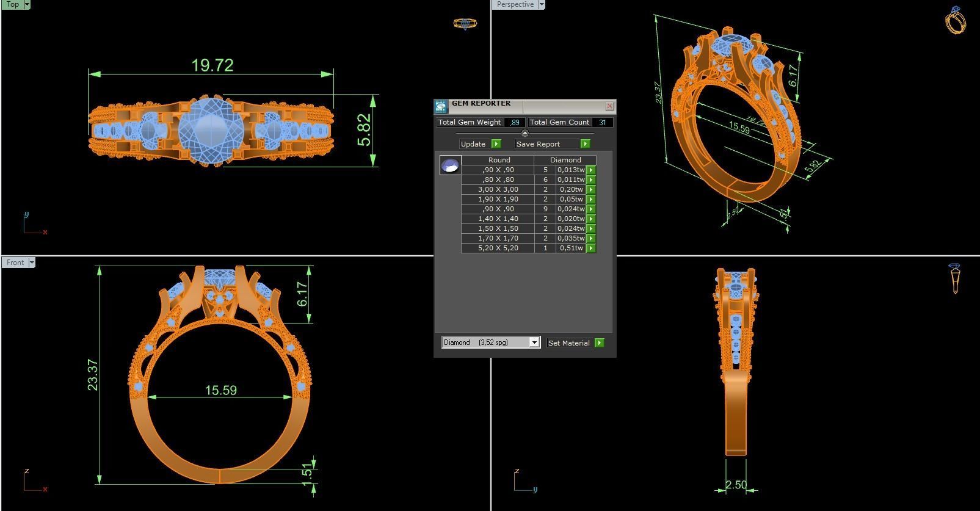Screen dimensions: 980x511
Task: Click the 0,51tw weight cell
Action: (x=571, y=248)
